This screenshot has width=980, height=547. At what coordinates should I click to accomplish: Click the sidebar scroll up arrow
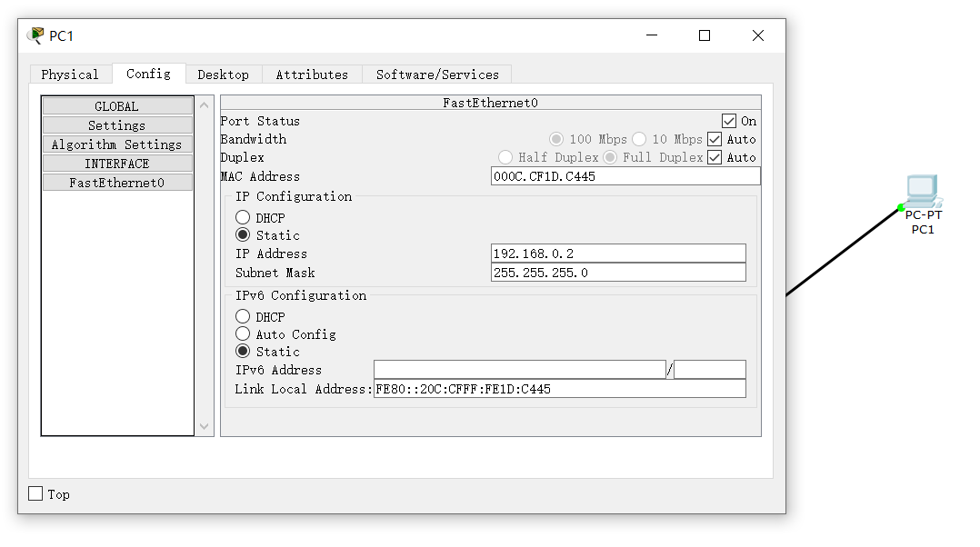[x=204, y=105]
